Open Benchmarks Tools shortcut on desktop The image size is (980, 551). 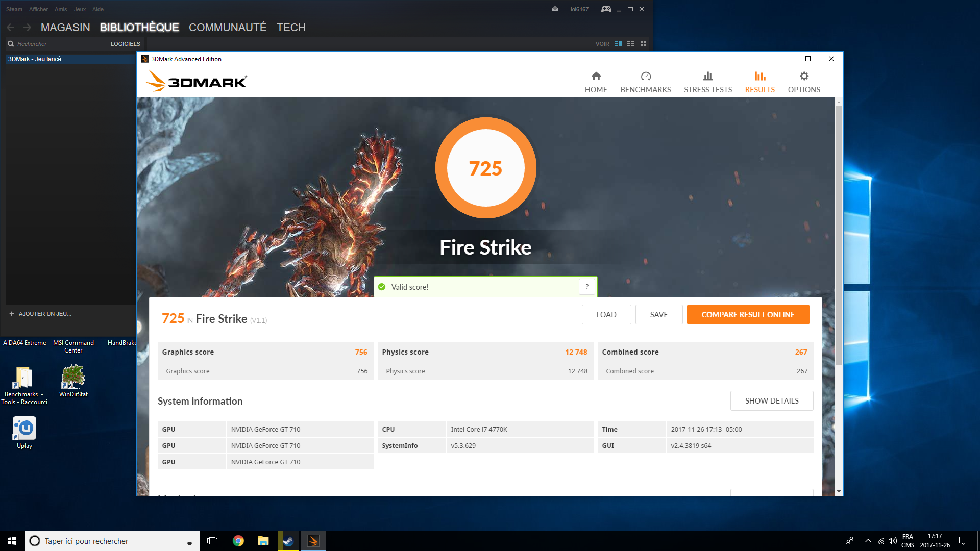[24, 385]
